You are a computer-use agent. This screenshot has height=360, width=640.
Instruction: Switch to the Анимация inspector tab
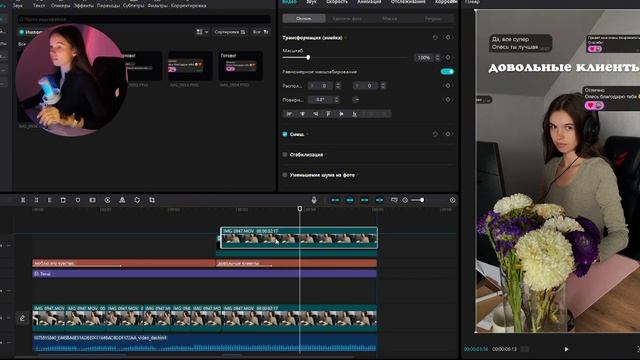tap(369, 2)
